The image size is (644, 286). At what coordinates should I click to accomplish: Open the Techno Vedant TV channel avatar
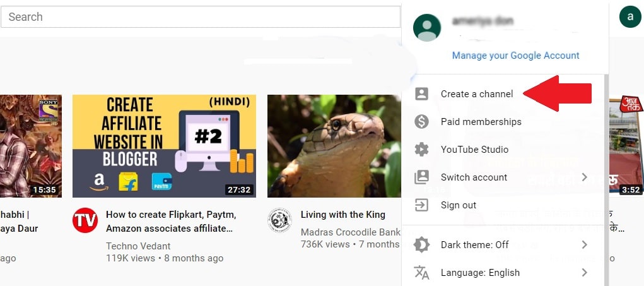[85, 220]
